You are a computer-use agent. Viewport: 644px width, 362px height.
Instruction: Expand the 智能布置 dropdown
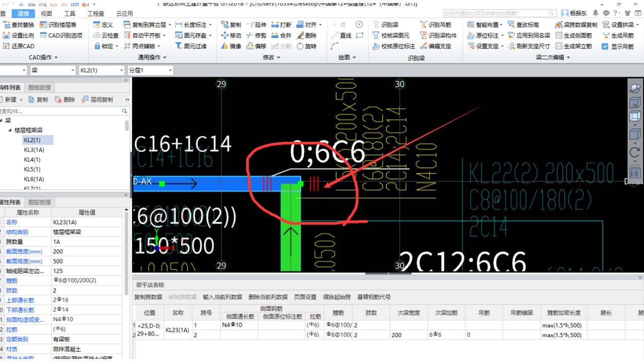[x=502, y=25]
